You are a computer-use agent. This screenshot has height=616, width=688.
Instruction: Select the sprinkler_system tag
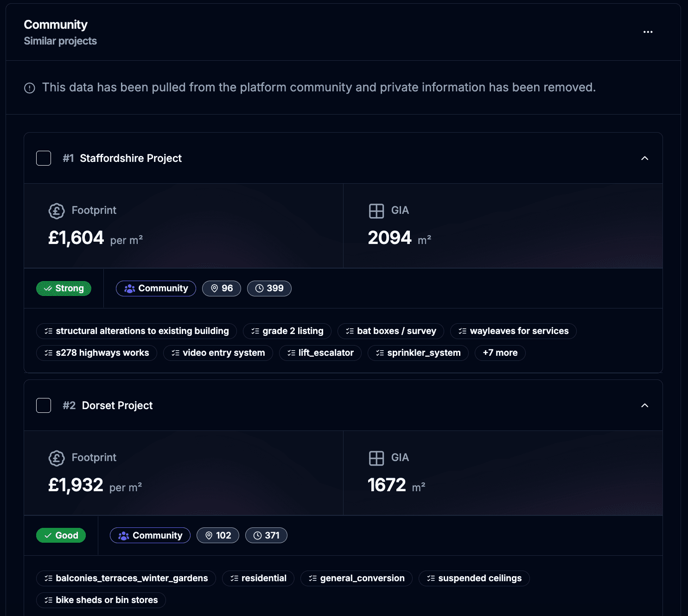coord(418,353)
